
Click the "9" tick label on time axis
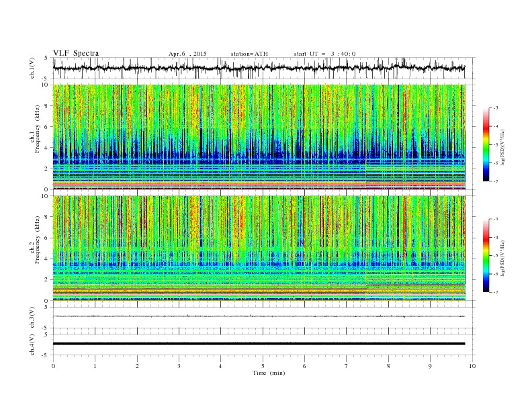pos(430,366)
